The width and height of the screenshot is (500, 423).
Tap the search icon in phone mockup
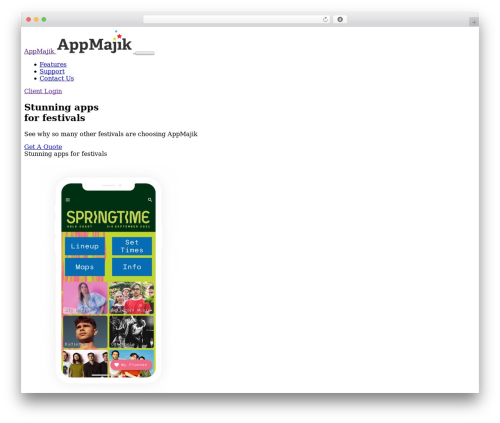(150, 200)
